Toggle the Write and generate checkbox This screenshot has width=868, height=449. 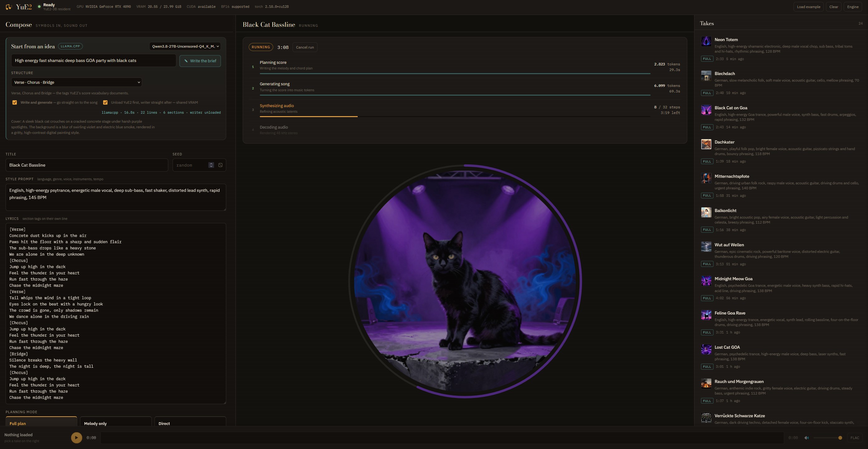[15, 102]
